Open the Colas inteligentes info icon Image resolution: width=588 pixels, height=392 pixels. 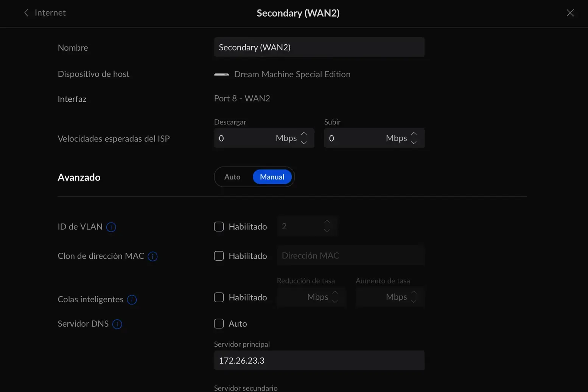pyautogui.click(x=132, y=300)
